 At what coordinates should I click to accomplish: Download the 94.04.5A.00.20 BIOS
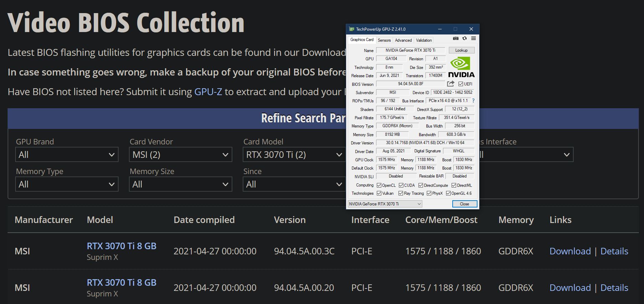point(570,288)
